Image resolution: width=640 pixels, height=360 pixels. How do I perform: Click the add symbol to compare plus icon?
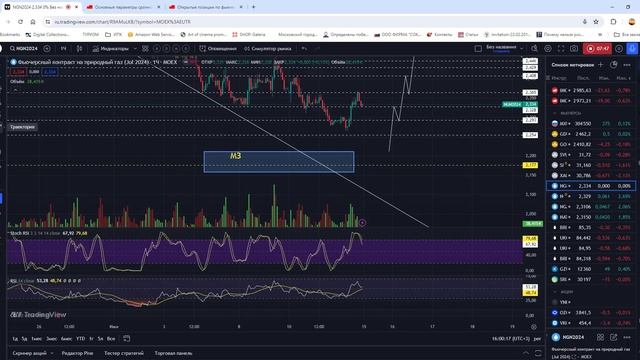click(47, 49)
